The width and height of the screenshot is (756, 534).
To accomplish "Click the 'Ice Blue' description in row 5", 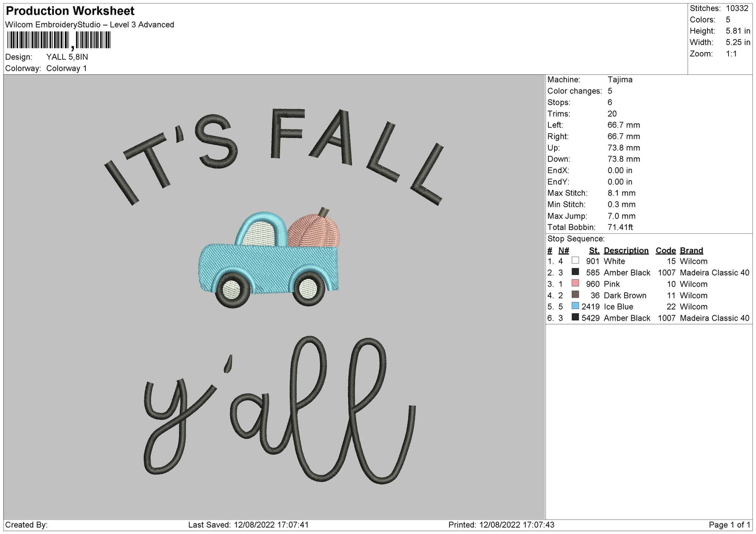I will point(618,306).
